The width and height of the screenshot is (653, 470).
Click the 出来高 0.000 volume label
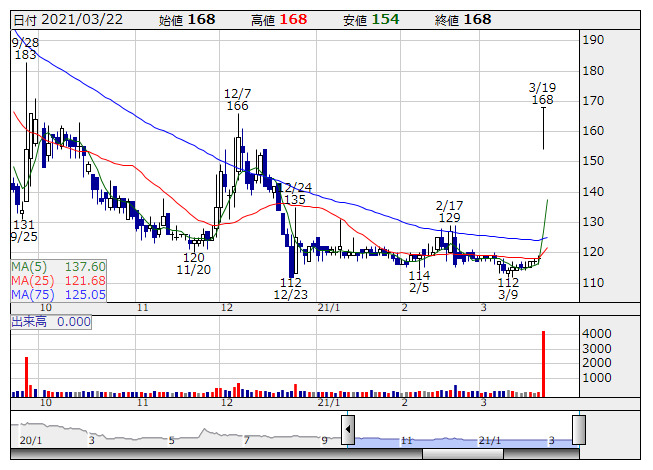pyautogui.click(x=51, y=322)
